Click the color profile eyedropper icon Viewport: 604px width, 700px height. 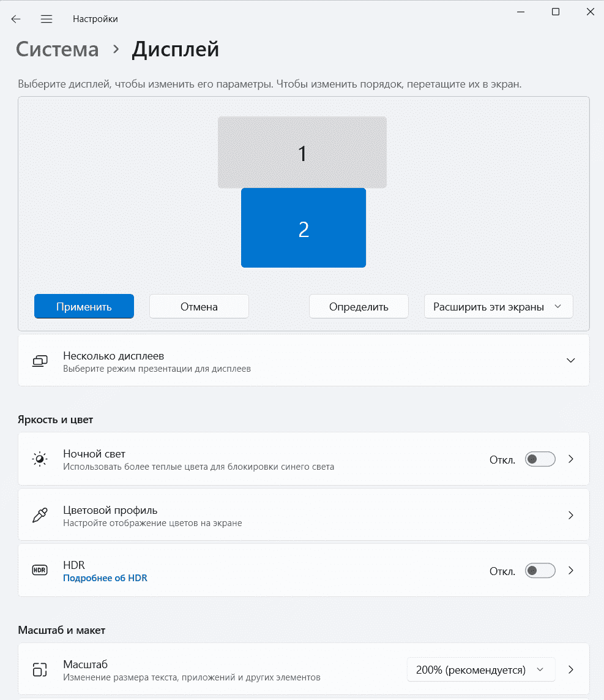[x=40, y=515]
